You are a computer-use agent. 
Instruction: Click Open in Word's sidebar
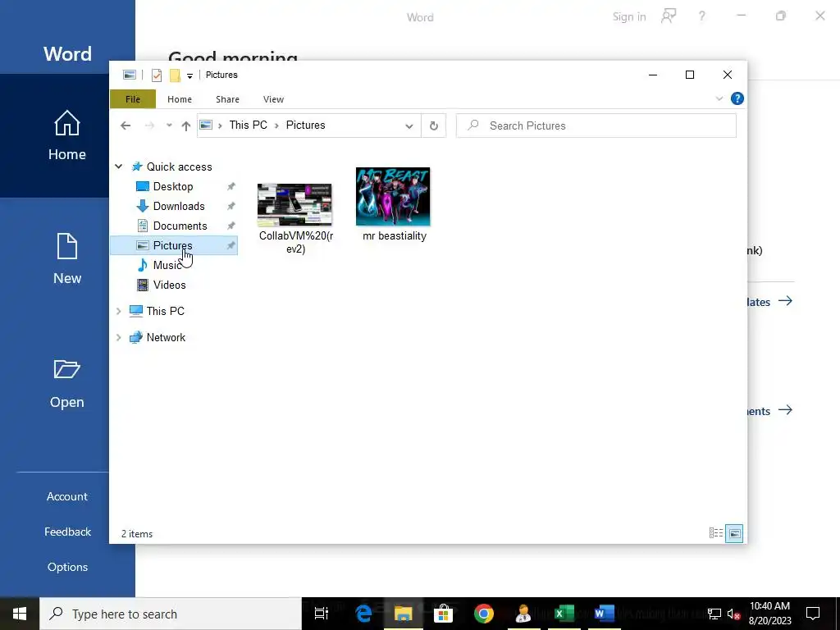click(67, 384)
